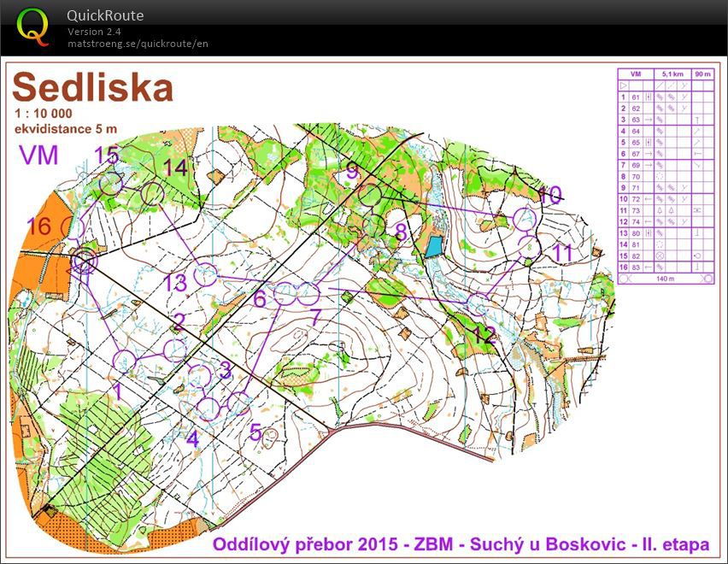Click control code 74 in the table
Image resolution: width=728 pixels, height=564 pixels.
(x=636, y=221)
